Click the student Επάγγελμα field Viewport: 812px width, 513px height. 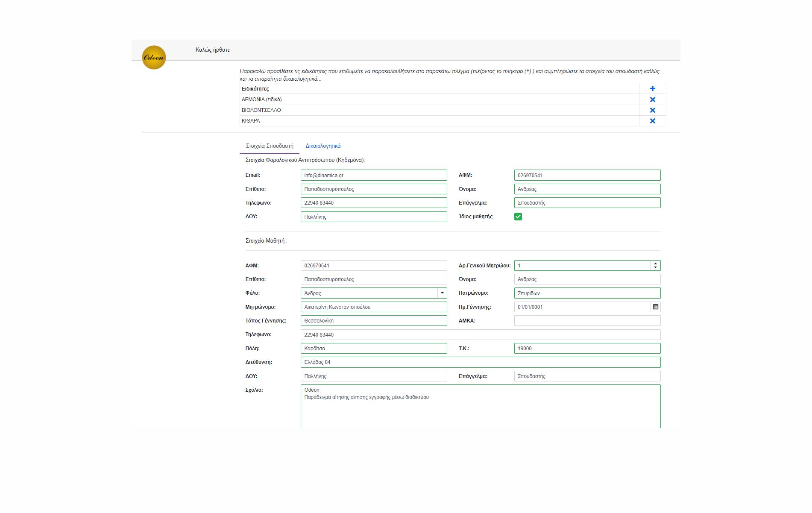tap(587, 376)
